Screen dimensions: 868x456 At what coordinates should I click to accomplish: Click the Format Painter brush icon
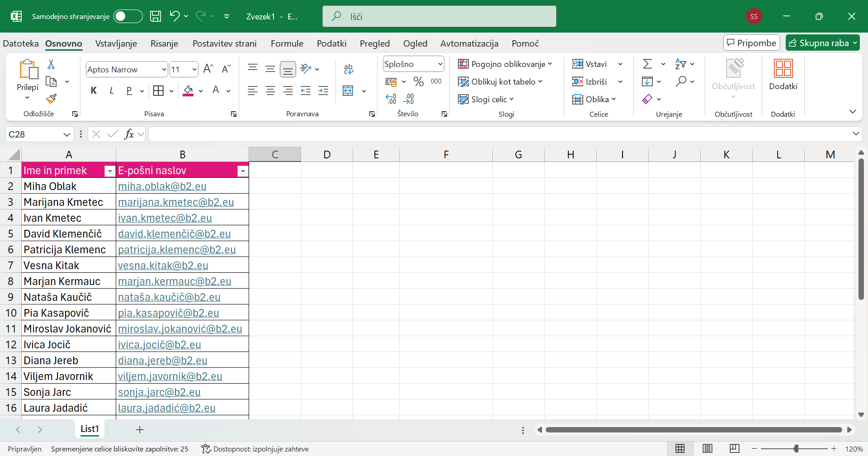point(52,99)
